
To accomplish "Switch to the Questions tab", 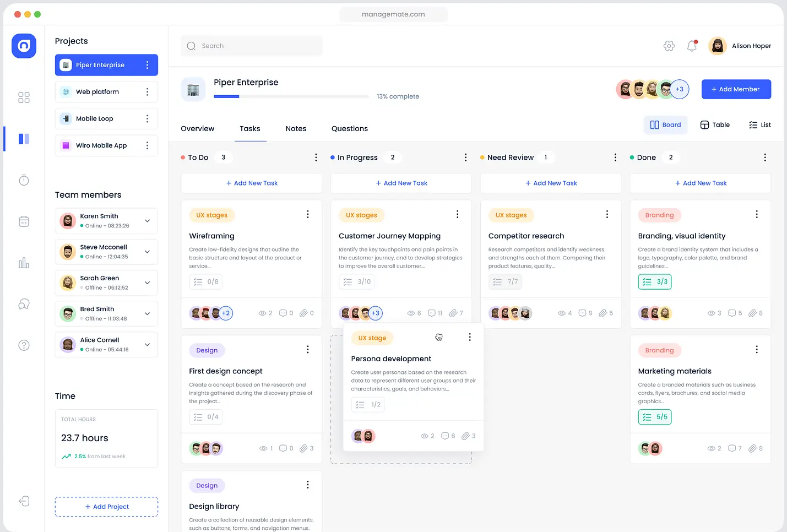I will [x=350, y=129].
